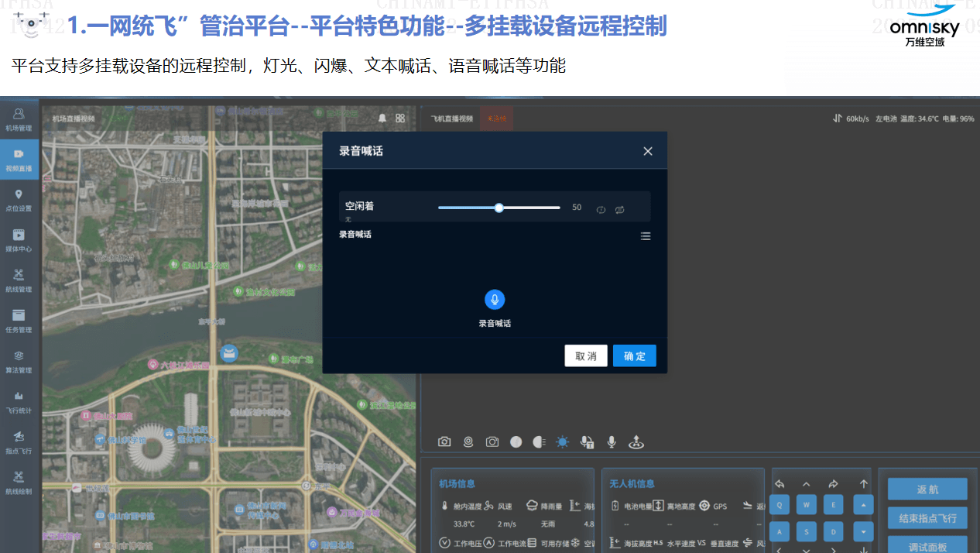Image resolution: width=980 pixels, height=553 pixels.
Task: Open the recording list menu icon
Action: (646, 236)
